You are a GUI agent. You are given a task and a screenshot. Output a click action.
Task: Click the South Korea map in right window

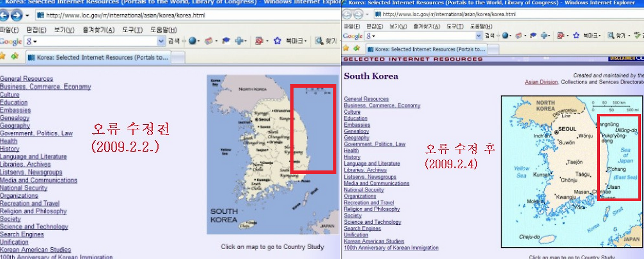click(572, 171)
